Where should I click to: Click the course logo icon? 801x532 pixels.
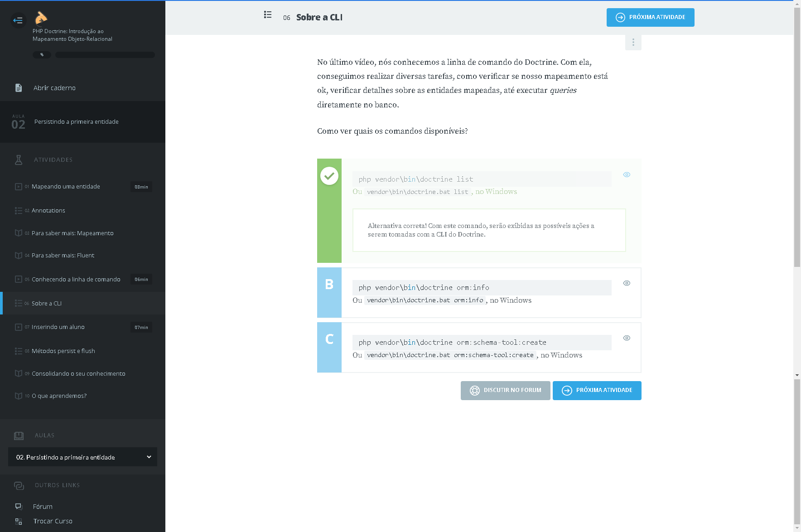41,18
